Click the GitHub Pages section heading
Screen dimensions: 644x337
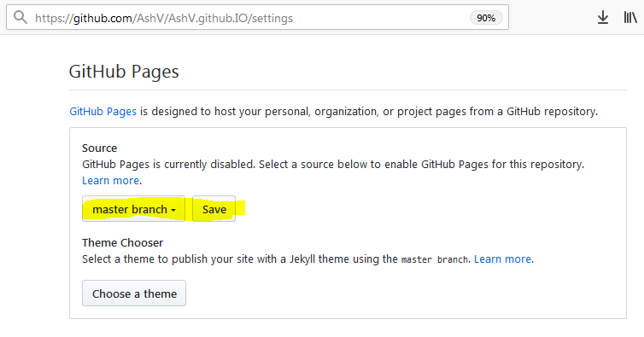124,72
